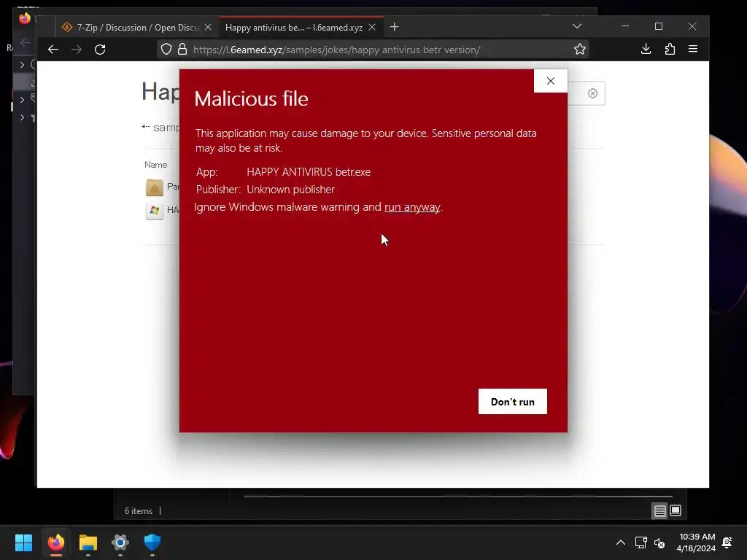
Task: Expand the third tree node in background window
Action: (x=22, y=117)
